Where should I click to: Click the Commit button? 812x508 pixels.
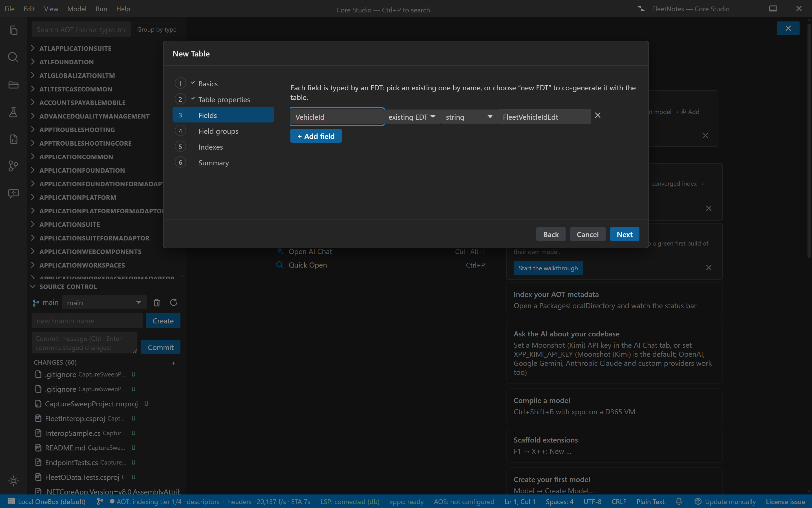160,347
